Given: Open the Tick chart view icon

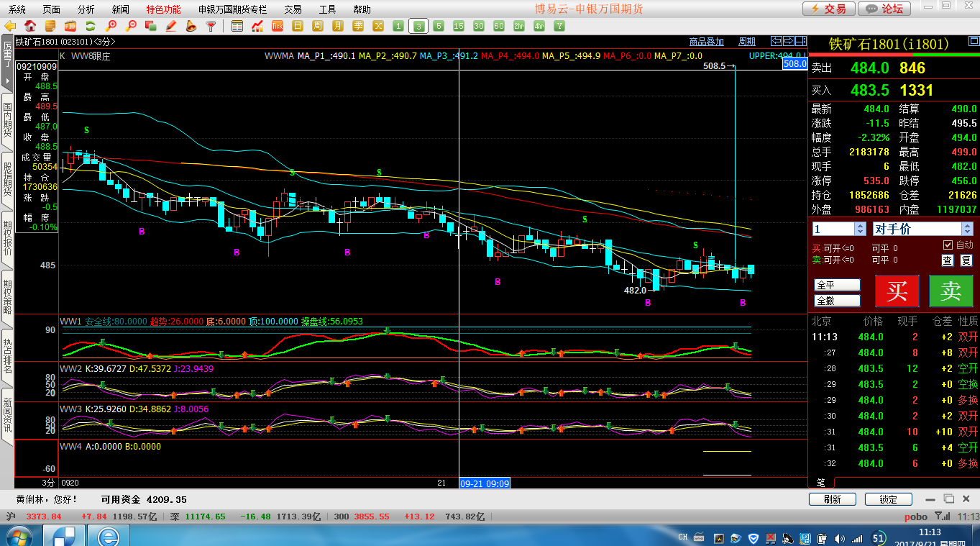Looking at the screenshot, I should (278, 26).
